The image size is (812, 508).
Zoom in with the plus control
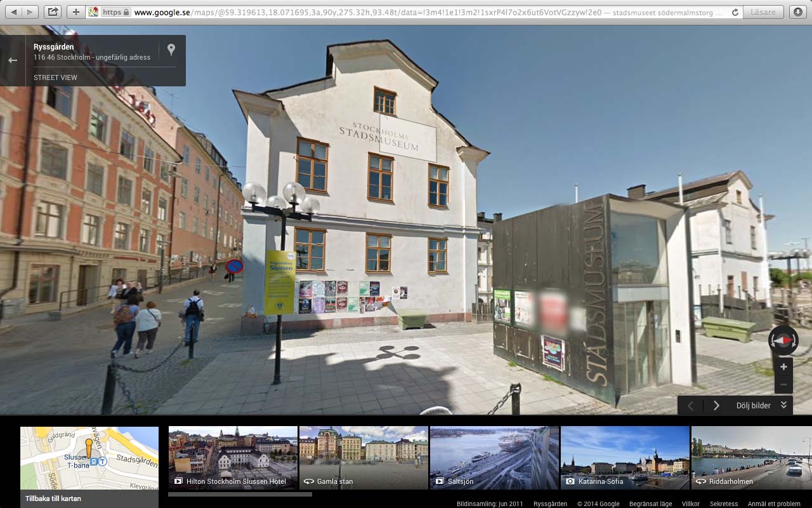point(783,367)
